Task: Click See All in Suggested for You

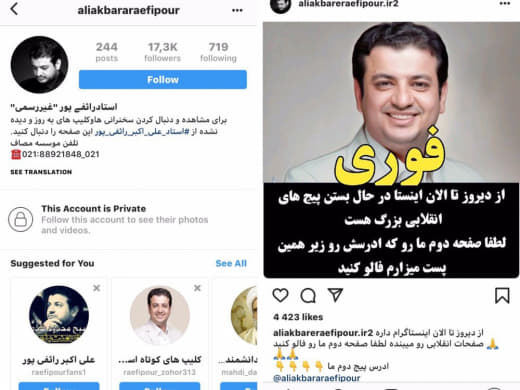Action: click(231, 263)
